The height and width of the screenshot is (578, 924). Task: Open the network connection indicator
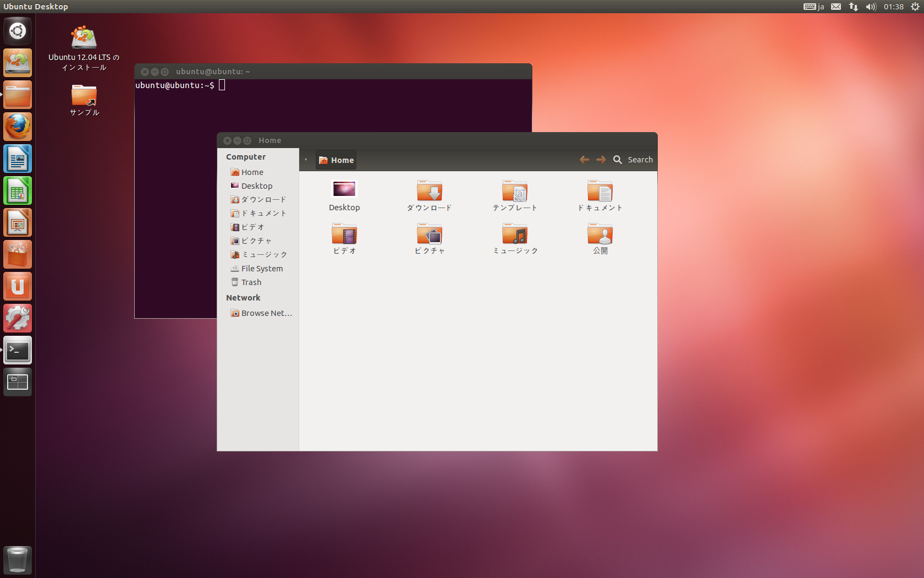854,7
